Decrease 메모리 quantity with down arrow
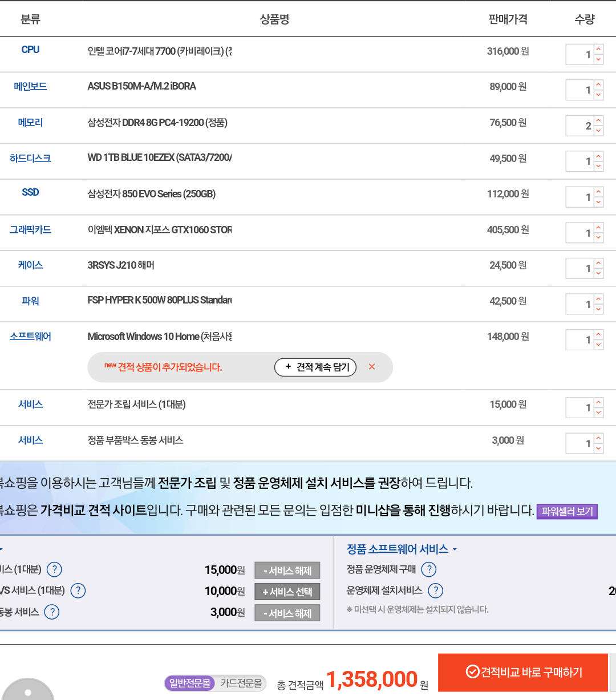The height and width of the screenshot is (700, 616). pyautogui.click(x=598, y=131)
